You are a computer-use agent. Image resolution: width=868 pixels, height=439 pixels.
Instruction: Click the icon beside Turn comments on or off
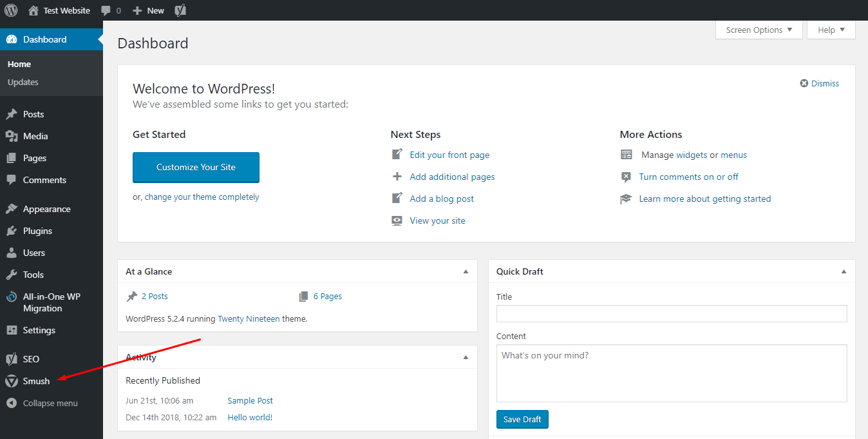[x=626, y=177]
